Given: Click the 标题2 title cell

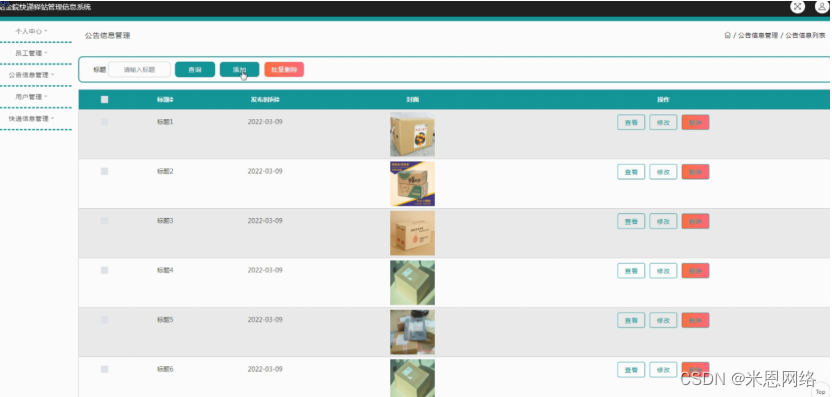Looking at the screenshot, I should (165, 171).
